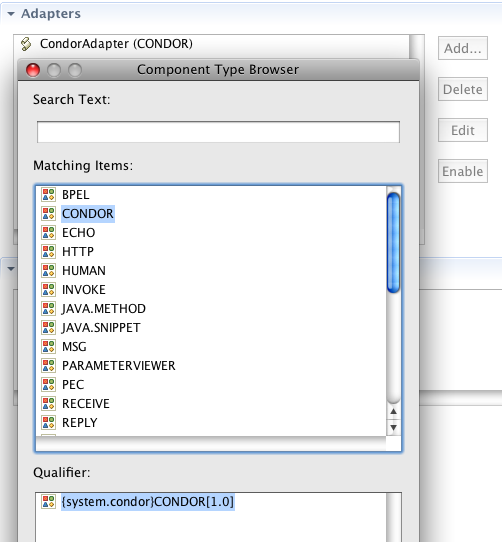Select INVOKE in Matching Items
The width and height of the screenshot is (502, 542).
(x=84, y=290)
